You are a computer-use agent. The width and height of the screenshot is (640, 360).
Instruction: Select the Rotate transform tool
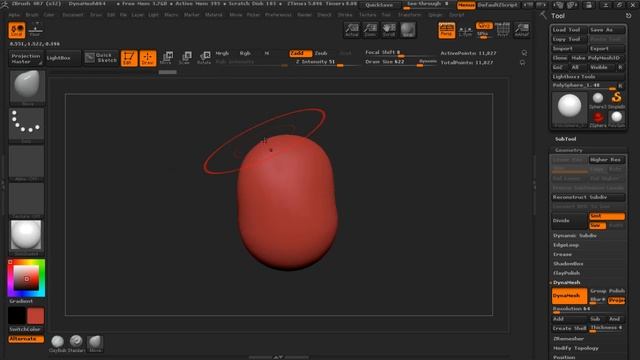pos(204,58)
